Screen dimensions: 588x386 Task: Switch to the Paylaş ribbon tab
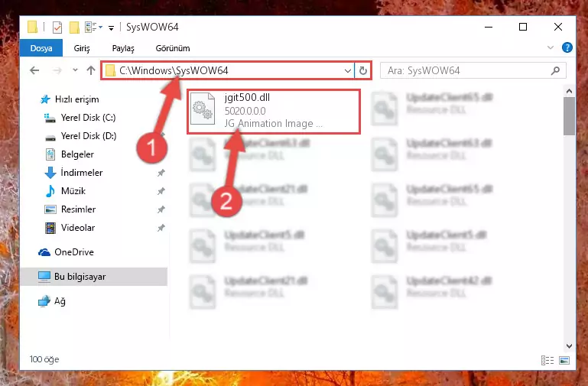click(x=123, y=48)
